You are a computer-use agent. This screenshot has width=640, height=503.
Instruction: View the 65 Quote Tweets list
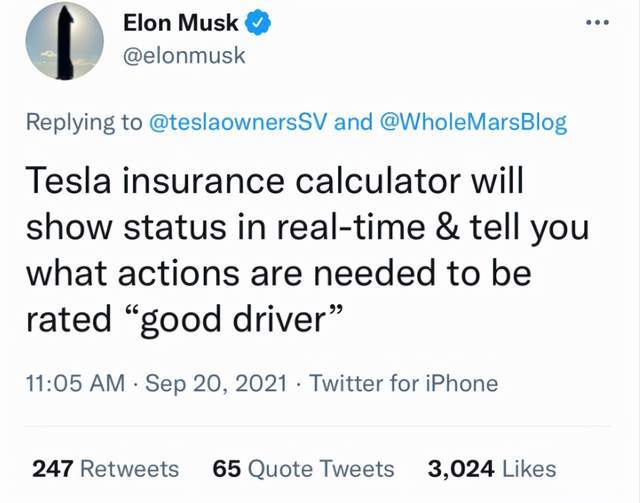(x=303, y=469)
